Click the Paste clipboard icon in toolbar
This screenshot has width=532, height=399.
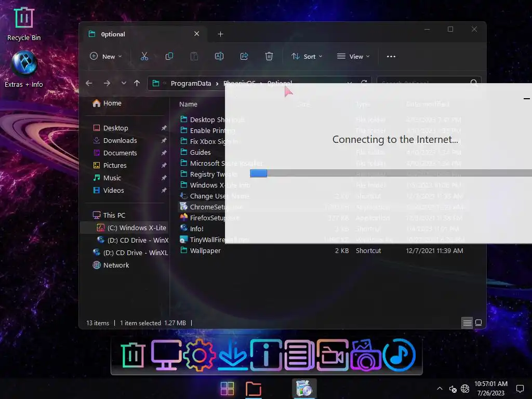(194, 56)
